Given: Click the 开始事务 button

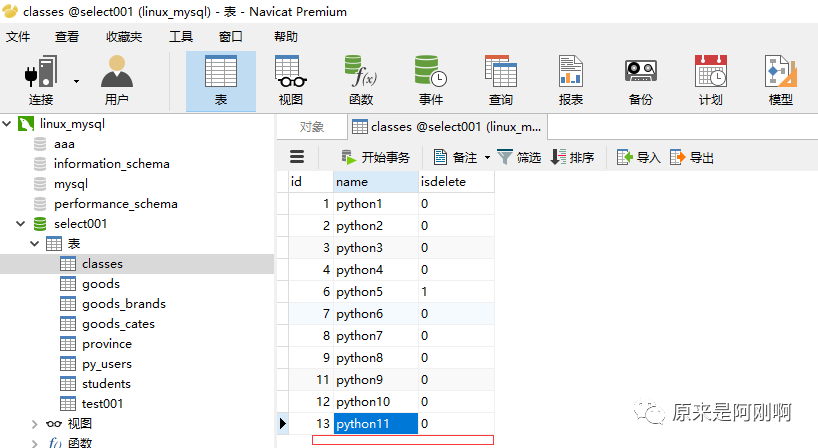Looking at the screenshot, I should (376, 157).
